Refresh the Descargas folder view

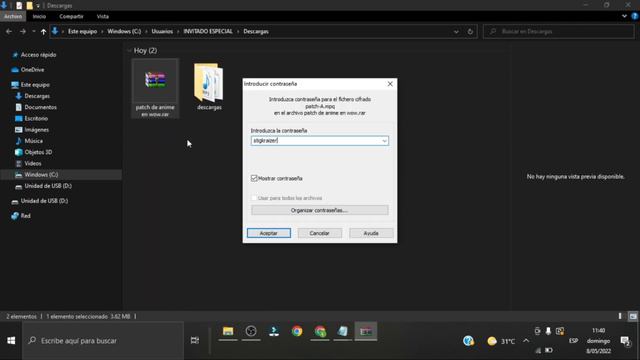470,31
